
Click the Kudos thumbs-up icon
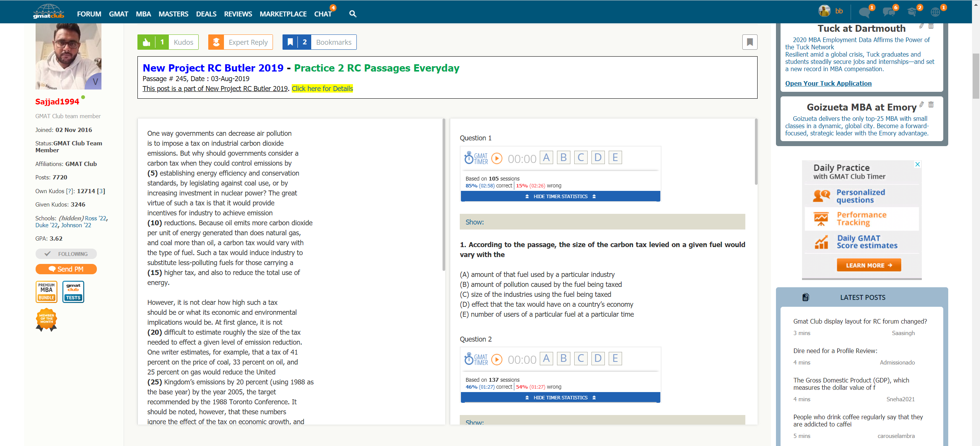(x=147, y=42)
